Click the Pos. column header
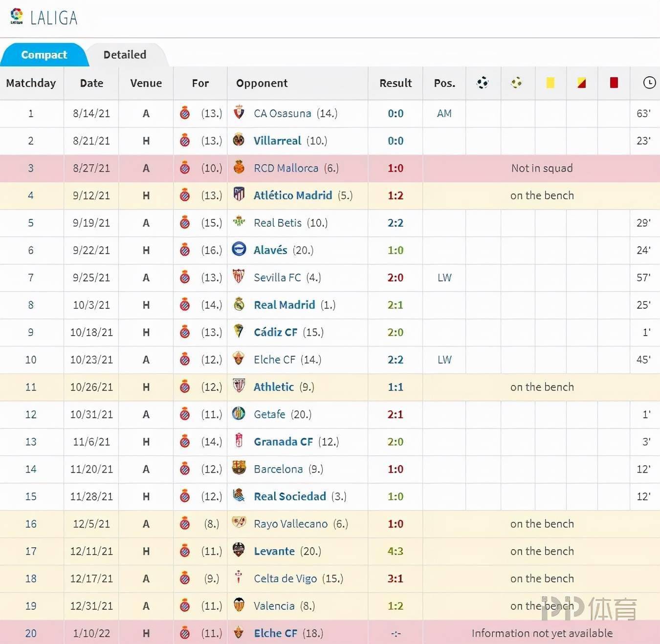660x644 pixels. pyautogui.click(x=444, y=83)
